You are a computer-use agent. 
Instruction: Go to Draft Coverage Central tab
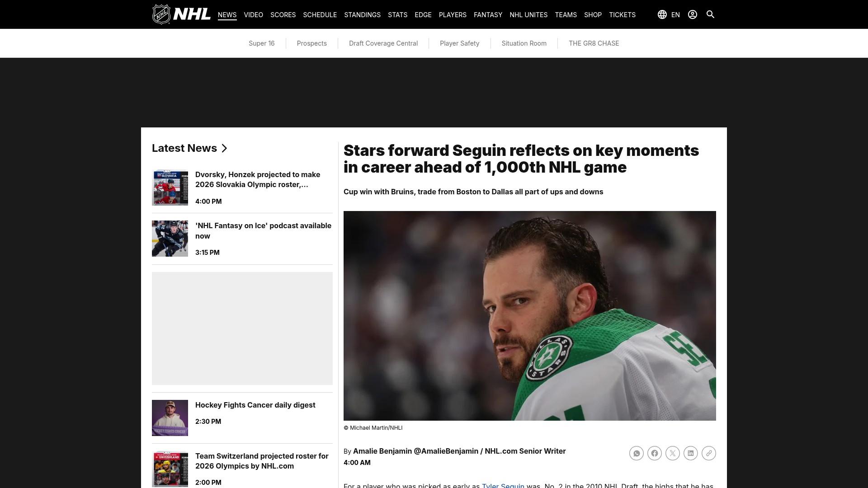coord(383,43)
